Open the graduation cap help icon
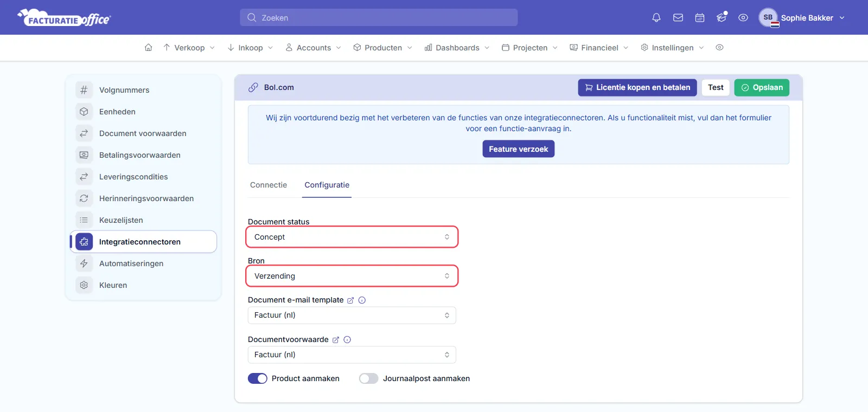 tap(722, 18)
